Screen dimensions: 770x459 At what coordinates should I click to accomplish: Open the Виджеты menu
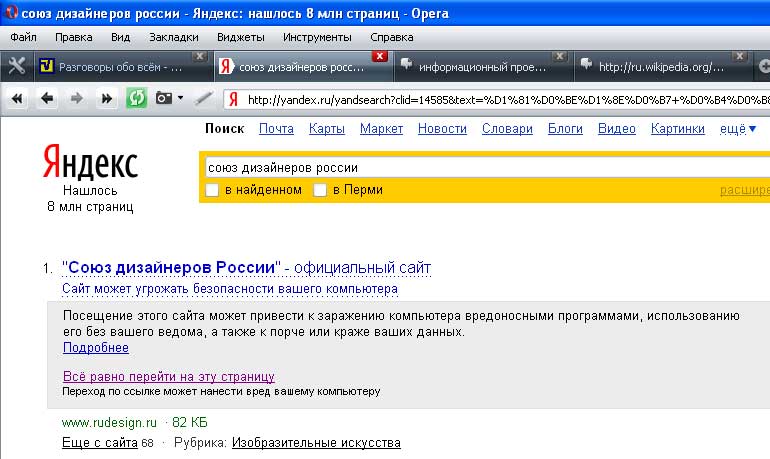point(241,37)
